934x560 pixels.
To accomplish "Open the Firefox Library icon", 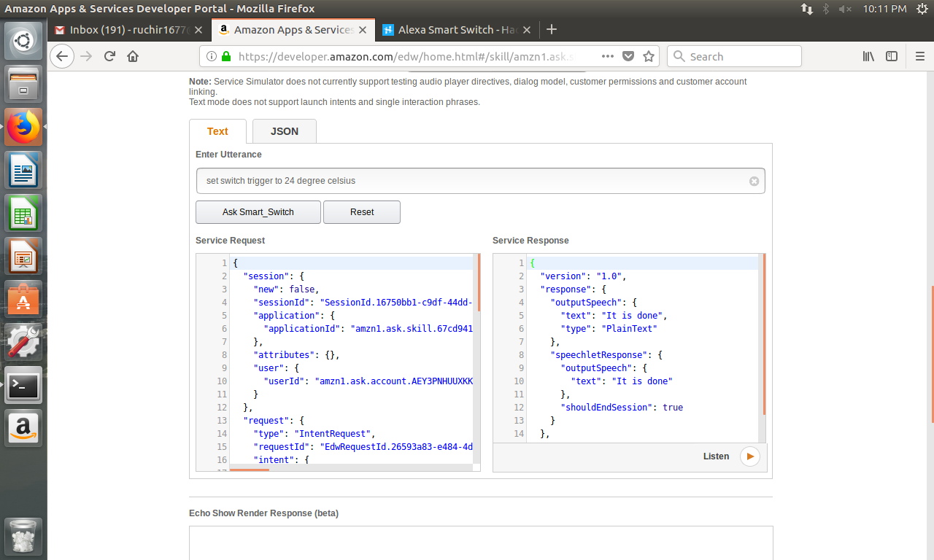I will 868,56.
